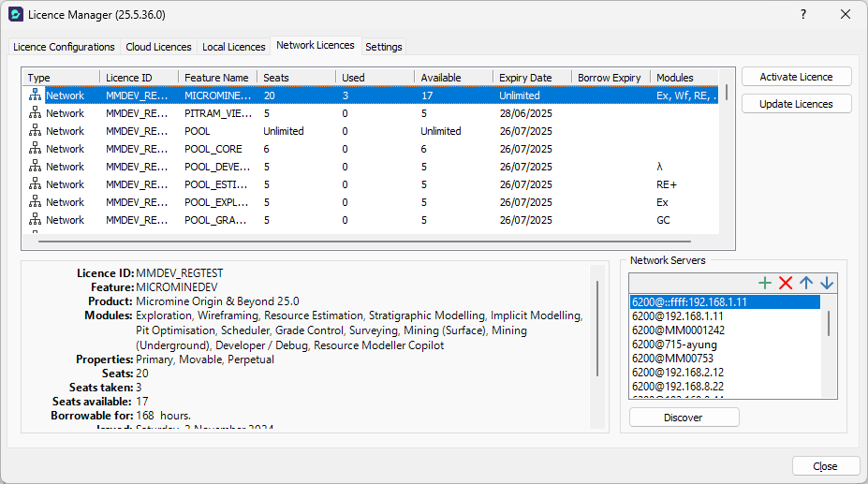
Task: Click the GC modules cell
Action: click(x=663, y=219)
